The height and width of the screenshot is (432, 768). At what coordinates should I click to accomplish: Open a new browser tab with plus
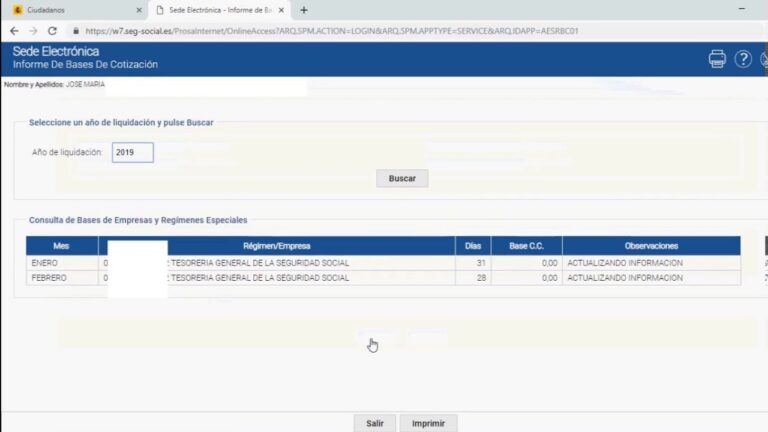pyautogui.click(x=304, y=10)
